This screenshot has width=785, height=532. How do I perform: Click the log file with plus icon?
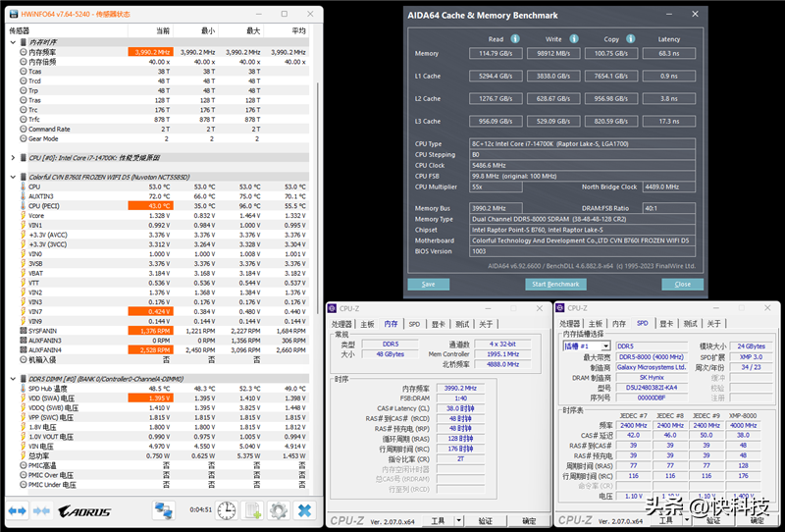coord(252,510)
